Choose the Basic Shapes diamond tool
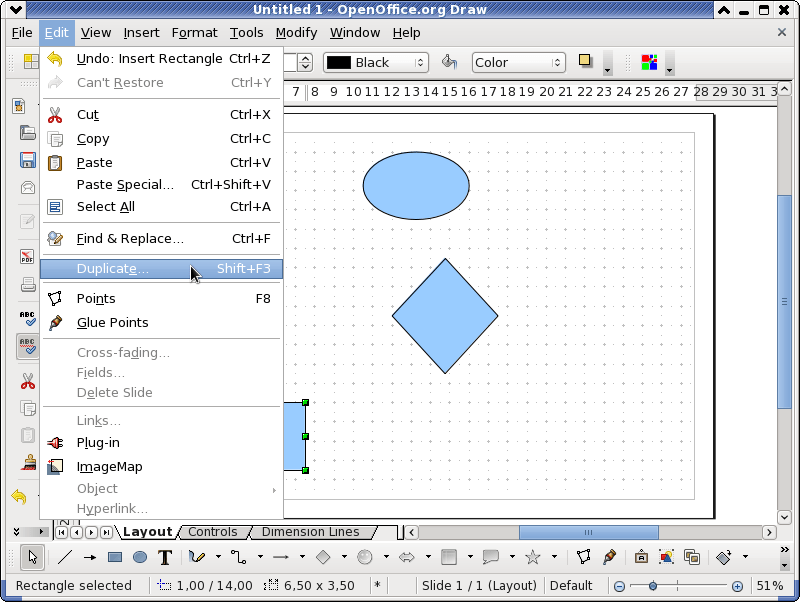This screenshot has width=800, height=602. click(x=323, y=557)
